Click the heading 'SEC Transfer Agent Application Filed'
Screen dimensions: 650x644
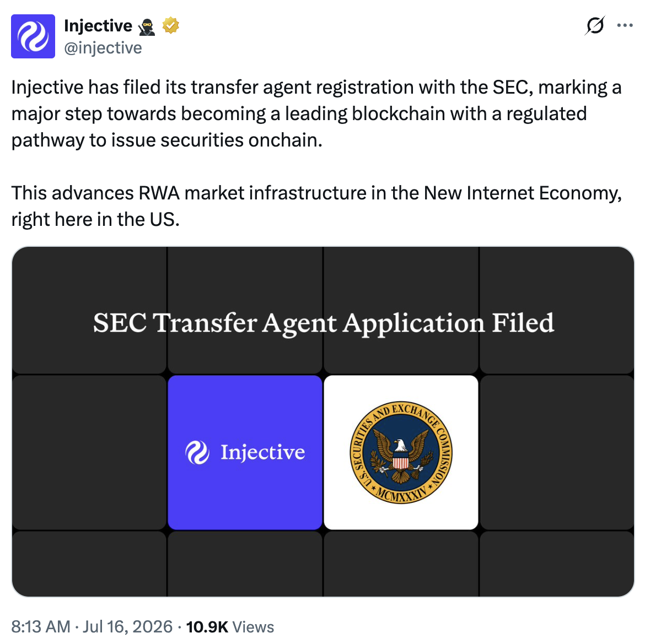(323, 323)
